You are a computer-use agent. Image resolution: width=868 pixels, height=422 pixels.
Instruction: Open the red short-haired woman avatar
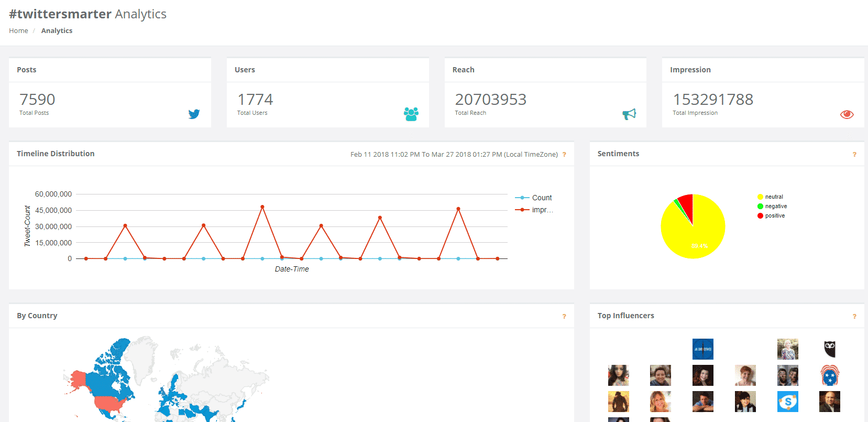click(x=745, y=375)
